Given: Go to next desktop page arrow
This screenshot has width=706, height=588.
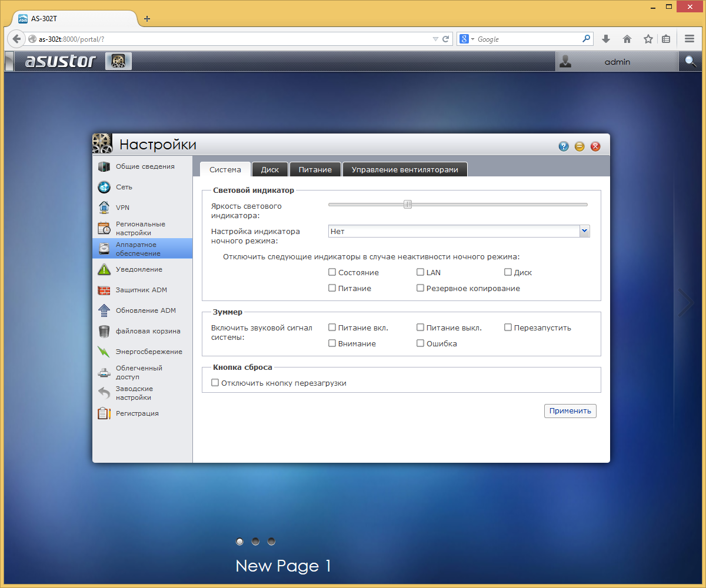Looking at the screenshot, I should (686, 303).
